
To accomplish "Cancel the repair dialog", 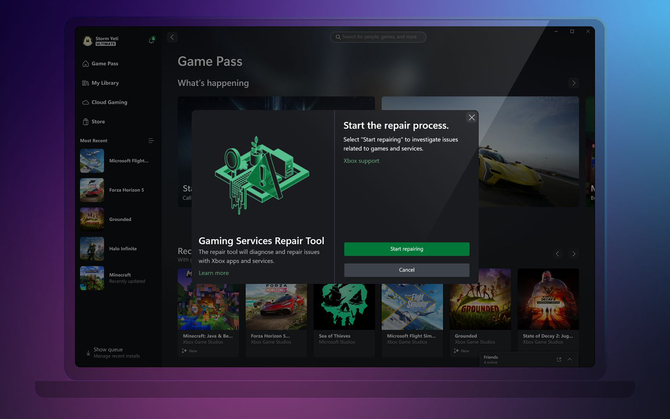I will pyautogui.click(x=406, y=270).
